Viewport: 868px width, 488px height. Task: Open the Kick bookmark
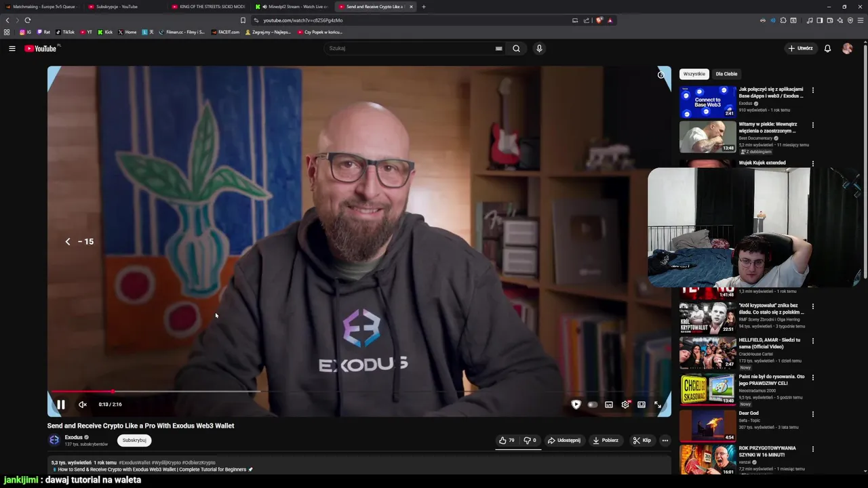pyautogui.click(x=105, y=32)
